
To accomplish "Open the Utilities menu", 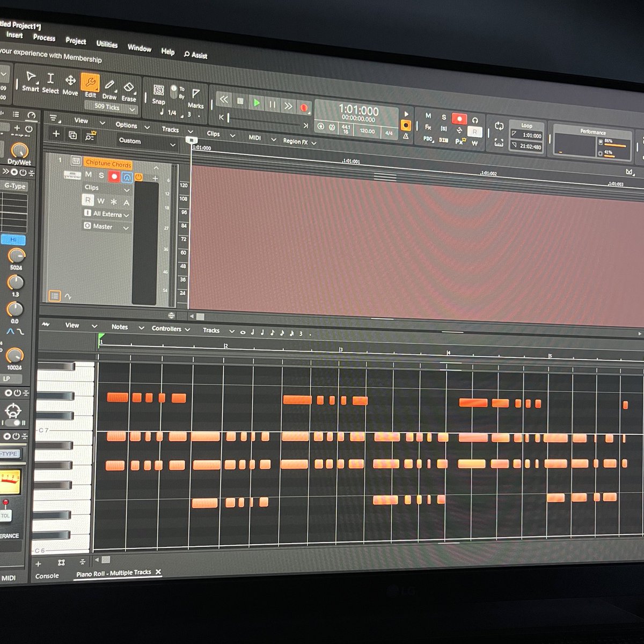I will click(107, 45).
